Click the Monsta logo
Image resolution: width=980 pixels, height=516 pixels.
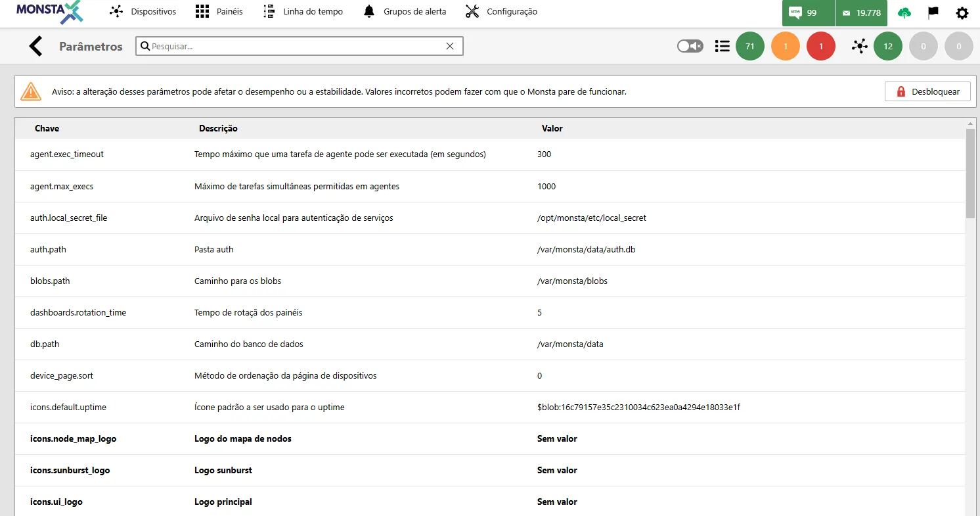50,12
